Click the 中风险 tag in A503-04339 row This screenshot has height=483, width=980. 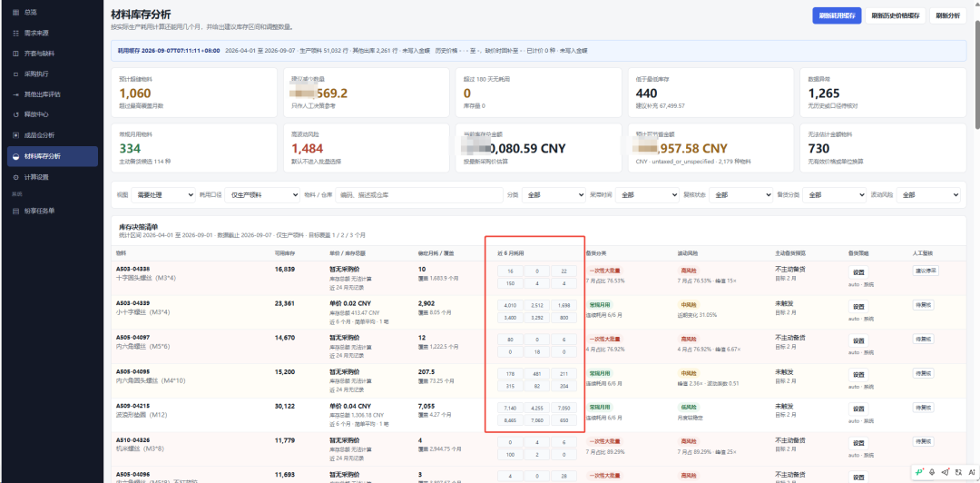pyautogui.click(x=690, y=305)
